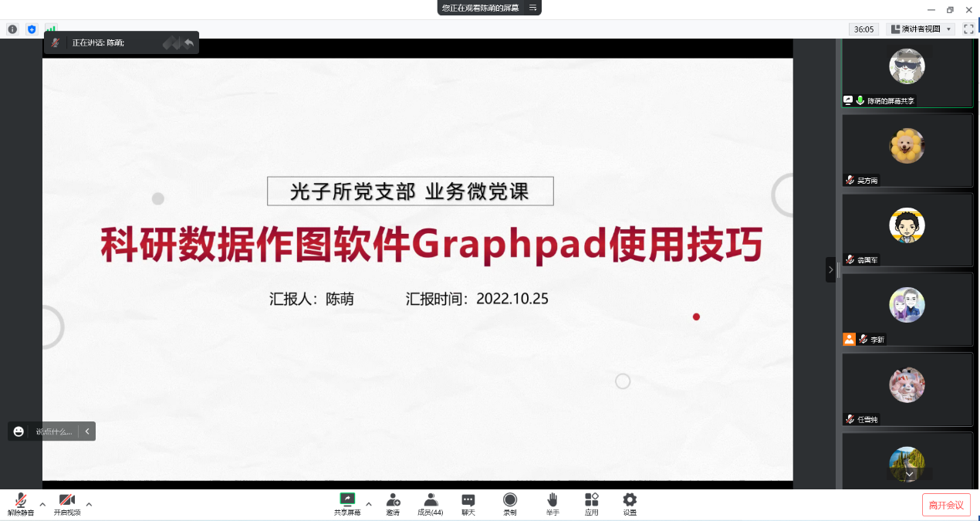Open the 聊天 chat panel

coord(468,504)
